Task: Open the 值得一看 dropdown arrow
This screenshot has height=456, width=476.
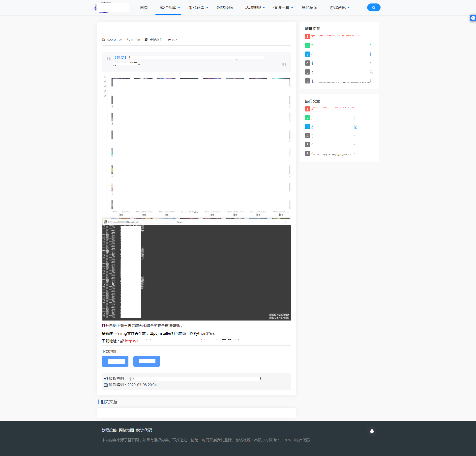Action: (292, 8)
